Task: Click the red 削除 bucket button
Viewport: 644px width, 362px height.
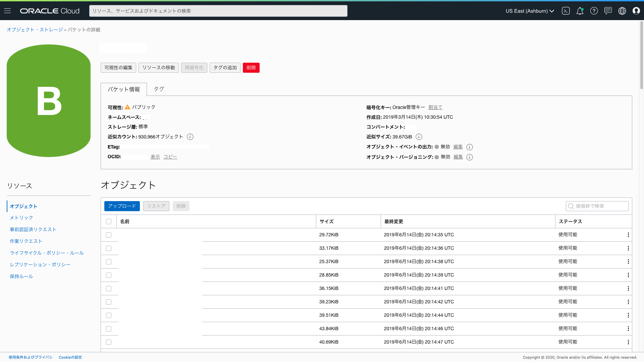Action: tap(251, 68)
